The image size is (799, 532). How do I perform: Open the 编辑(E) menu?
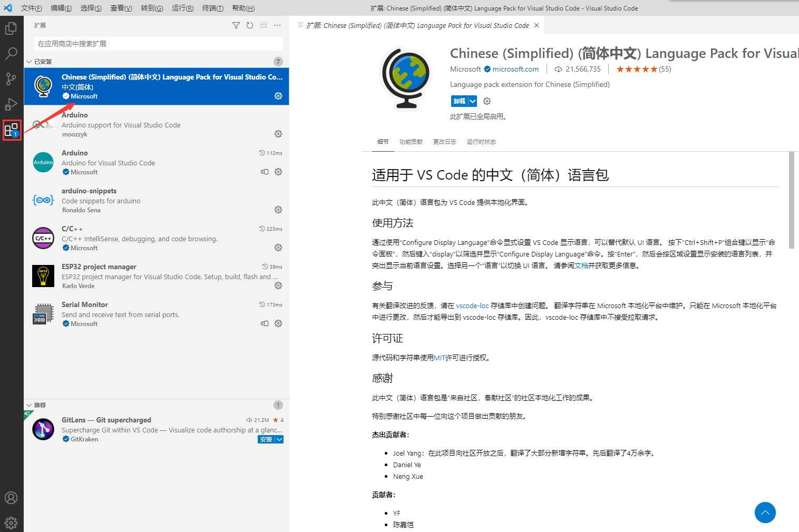pyautogui.click(x=61, y=8)
